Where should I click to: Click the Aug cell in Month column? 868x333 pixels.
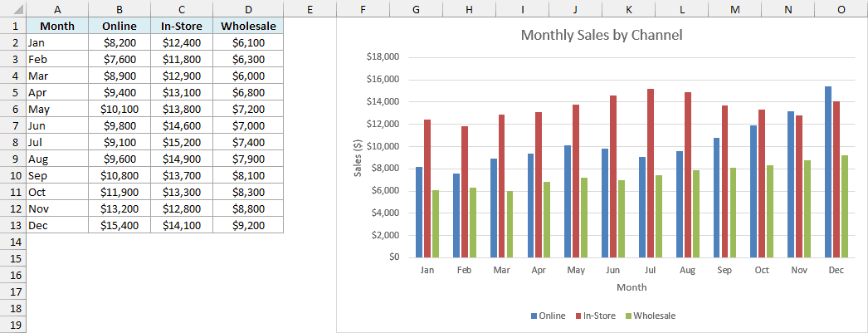(x=57, y=159)
